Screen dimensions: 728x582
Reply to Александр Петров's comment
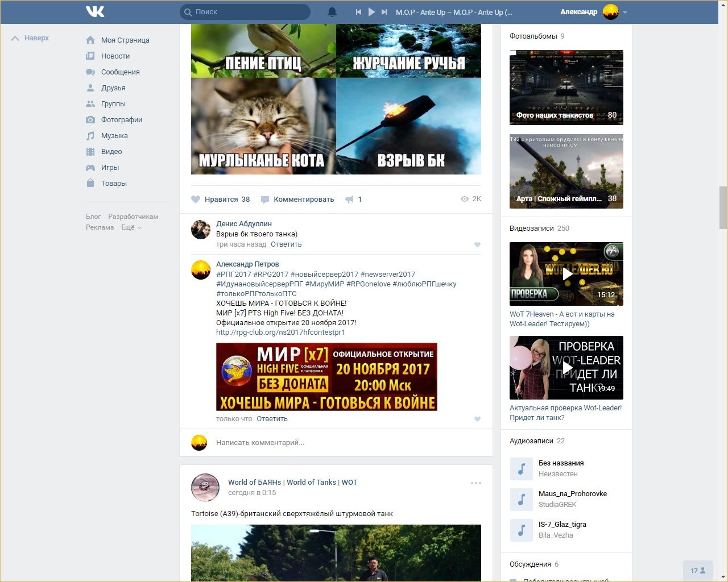click(x=272, y=419)
